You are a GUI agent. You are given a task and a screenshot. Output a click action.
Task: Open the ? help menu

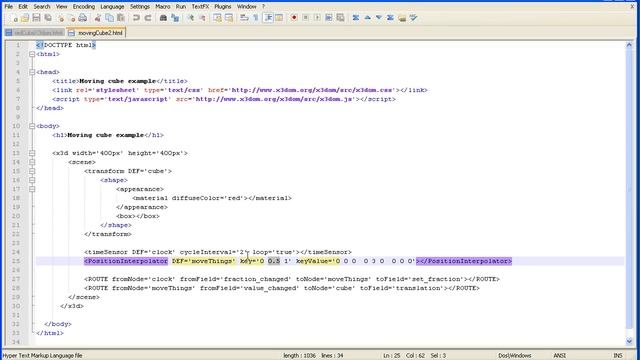click(263, 7)
